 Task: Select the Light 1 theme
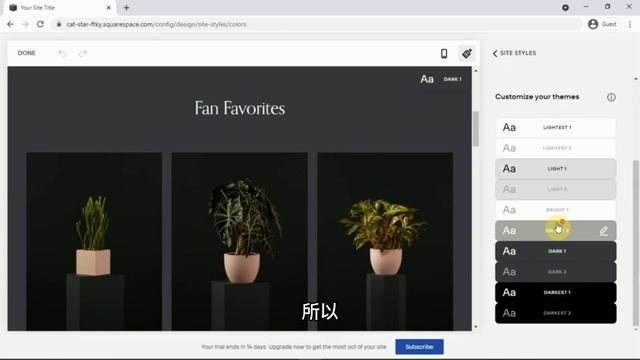click(556, 169)
